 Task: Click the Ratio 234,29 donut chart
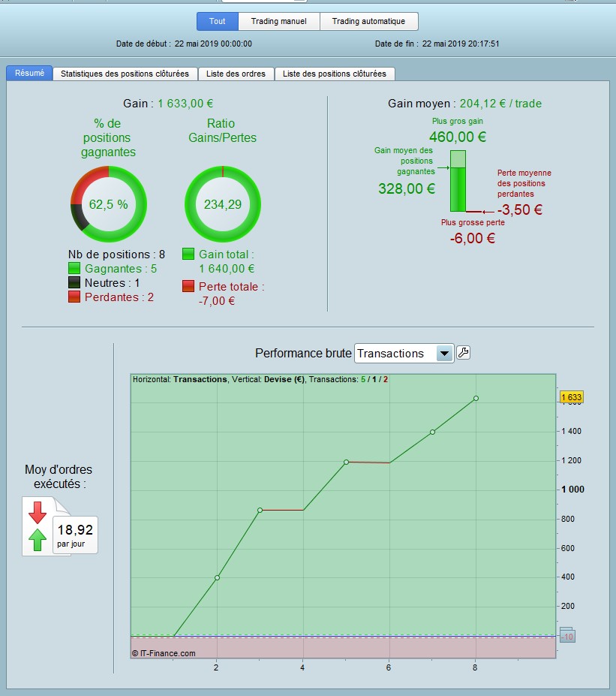click(223, 204)
